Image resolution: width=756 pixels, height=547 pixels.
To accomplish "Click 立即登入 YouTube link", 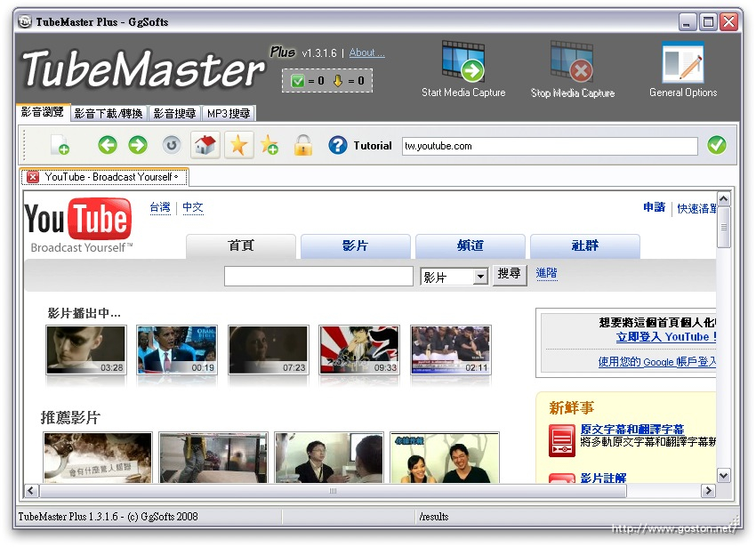I will [666, 337].
